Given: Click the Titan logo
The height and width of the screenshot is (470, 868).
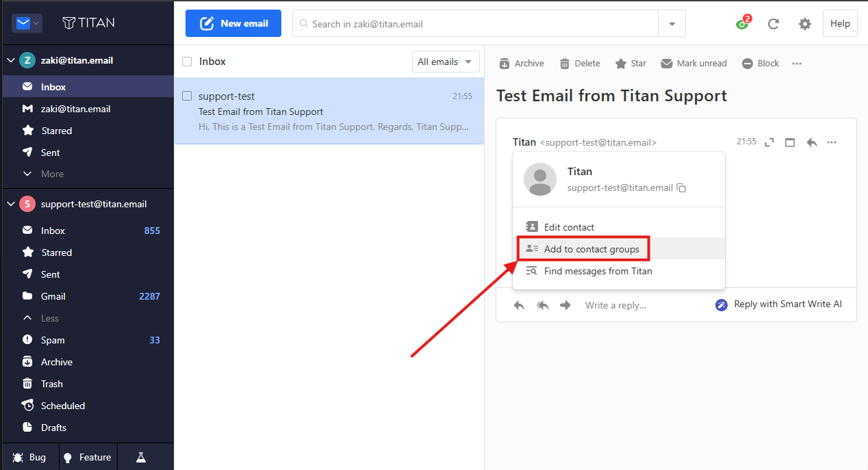Looking at the screenshot, I should click(88, 23).
